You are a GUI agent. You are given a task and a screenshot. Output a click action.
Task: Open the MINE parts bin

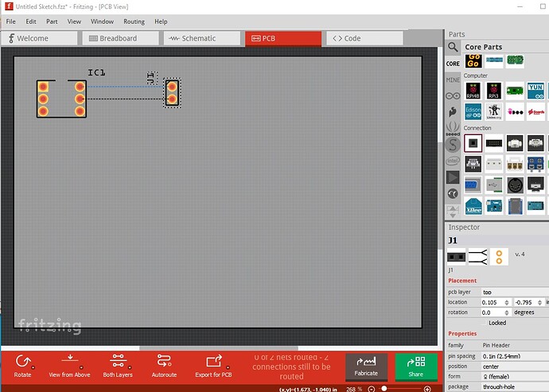453,80
